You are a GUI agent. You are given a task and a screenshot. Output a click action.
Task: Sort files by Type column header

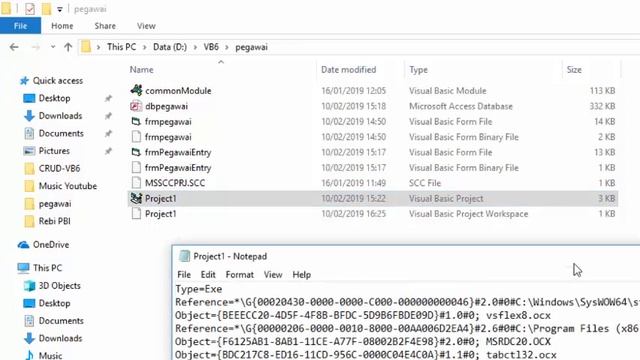418,69
